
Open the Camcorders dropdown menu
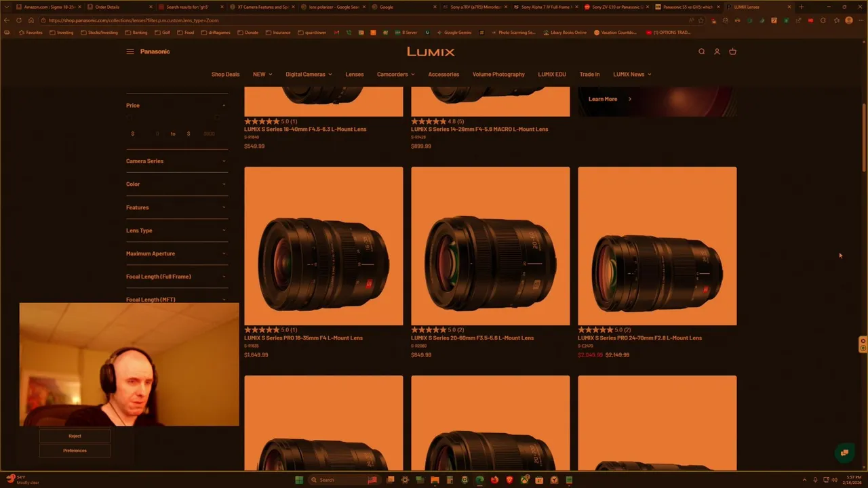[395, 75]
